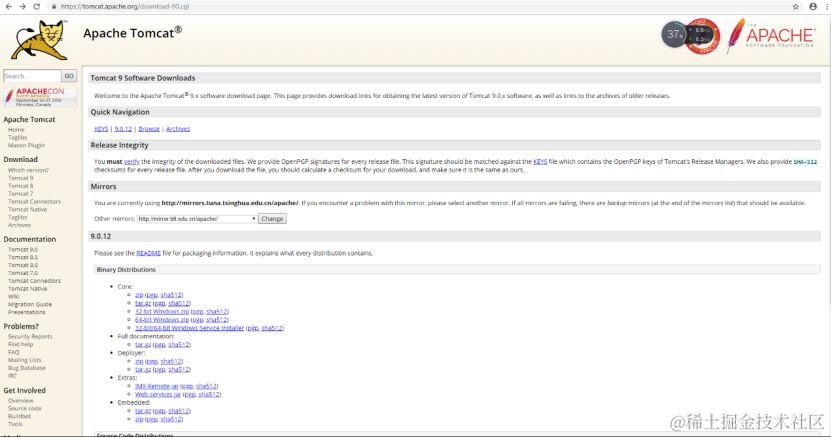Open Find help sidebar link

(20, 344)
